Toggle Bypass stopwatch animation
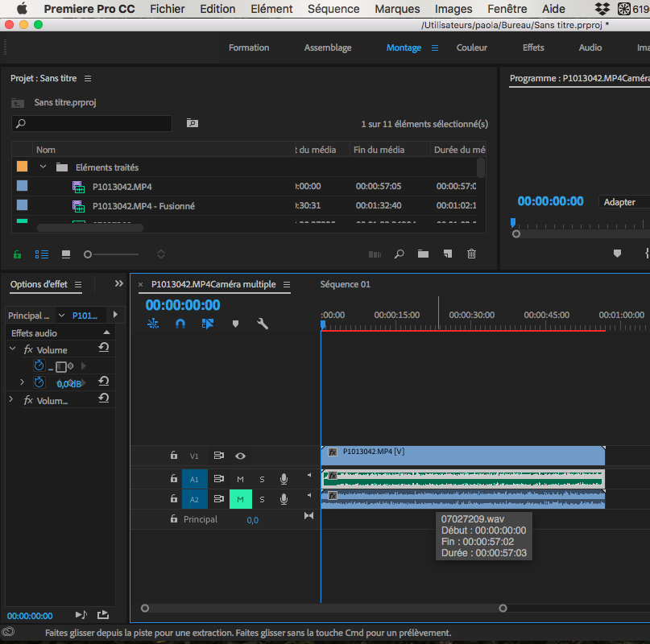The width and height of the screenshot is (650, 644). [x=39, y=365]
